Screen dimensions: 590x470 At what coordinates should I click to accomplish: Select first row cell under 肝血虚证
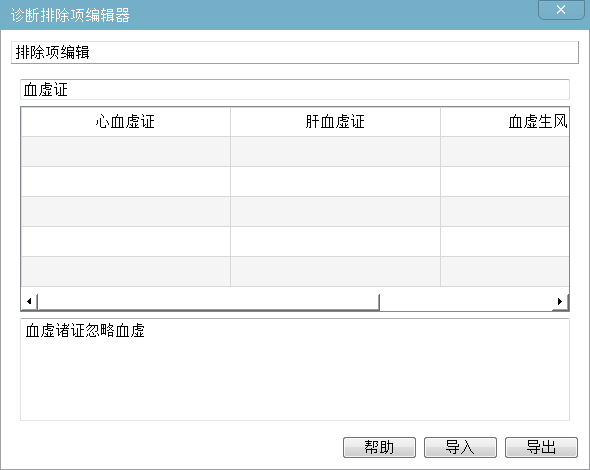(335, 152)
